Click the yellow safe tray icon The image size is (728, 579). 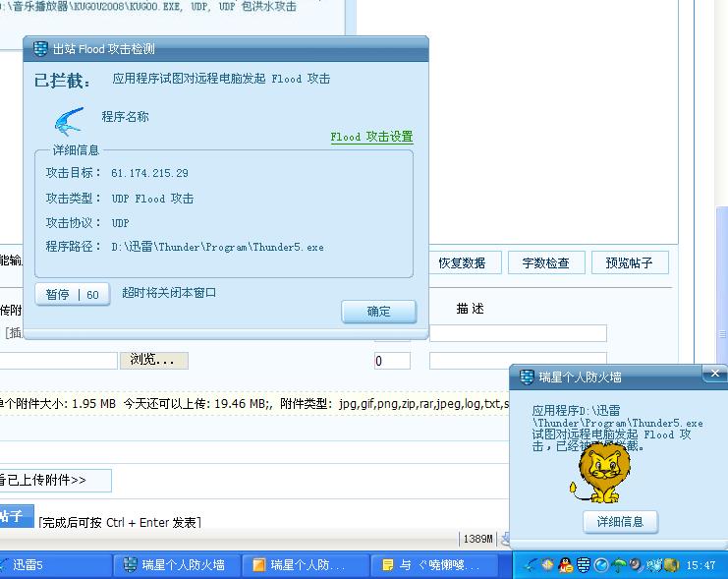tap(671, 565)
